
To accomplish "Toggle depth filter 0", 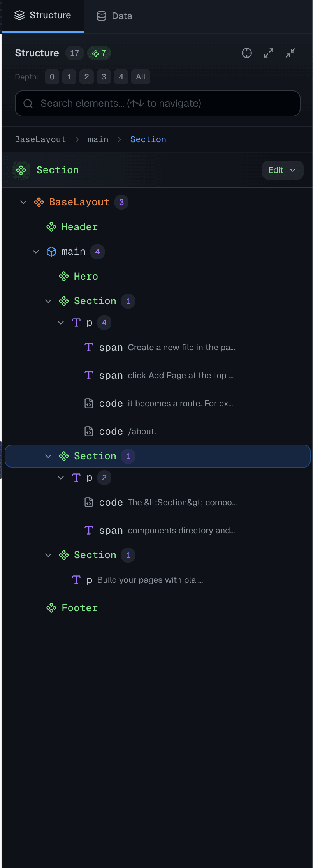I will 52,77.
